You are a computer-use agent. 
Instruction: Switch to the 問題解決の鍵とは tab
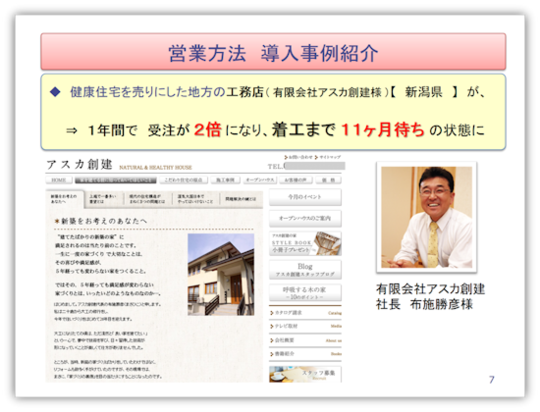(241, 199)
